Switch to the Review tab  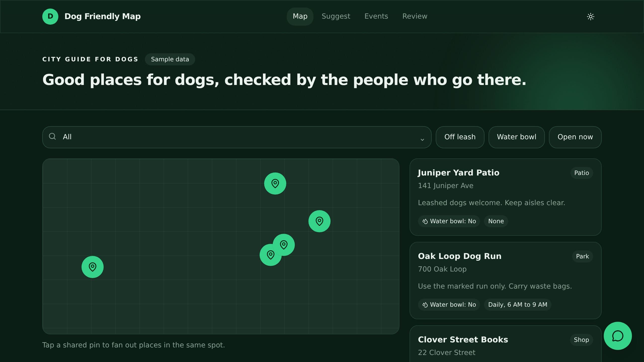pyautogui.click(x=415, y=16)
